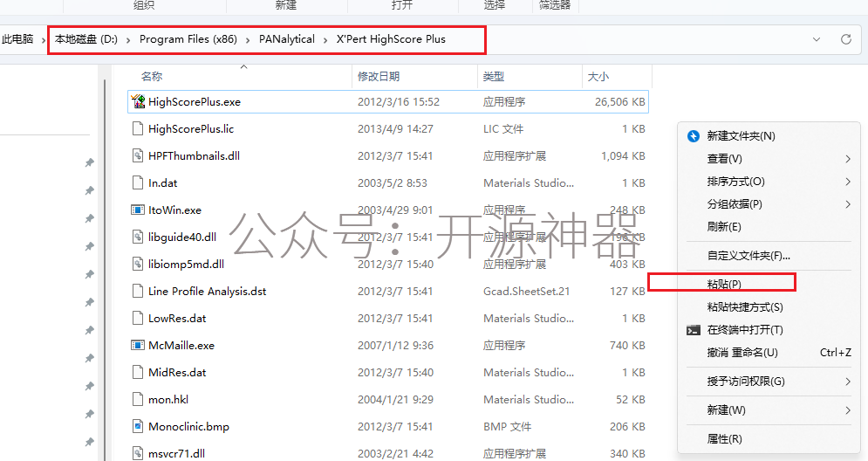This screenshot has width=868, height=461.
Task: Select the file name HighScorePlus.exe
Action: point(195,102)
